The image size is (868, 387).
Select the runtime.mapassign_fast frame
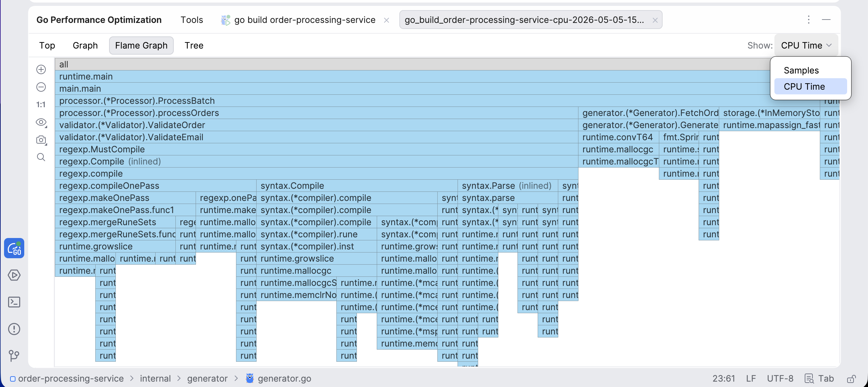[x=770, y=125]
